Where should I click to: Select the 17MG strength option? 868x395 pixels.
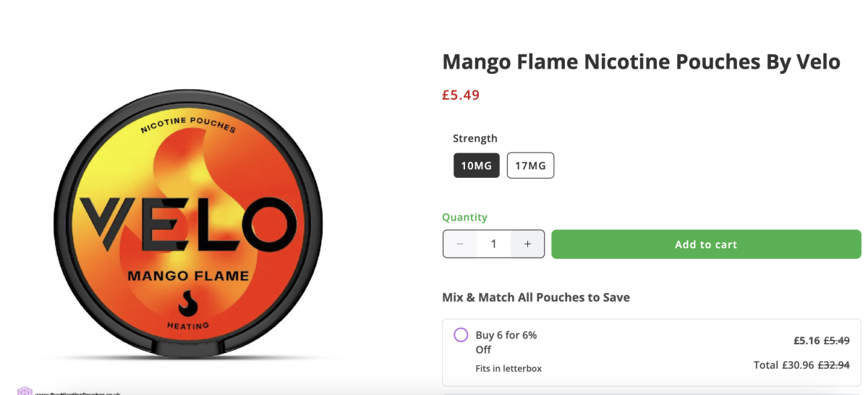(x=530, y=165)
